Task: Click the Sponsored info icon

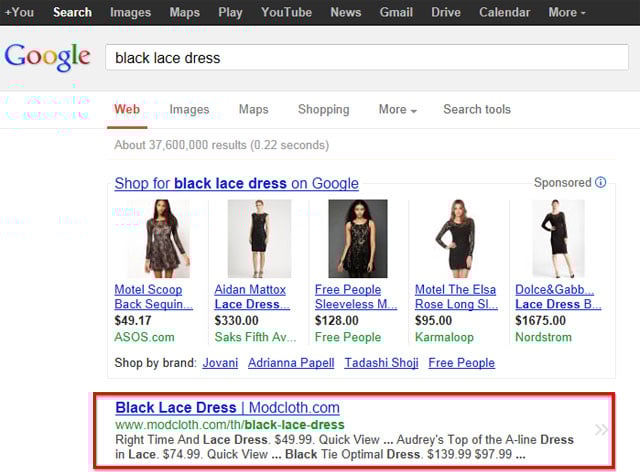Action: coord(600,182)
